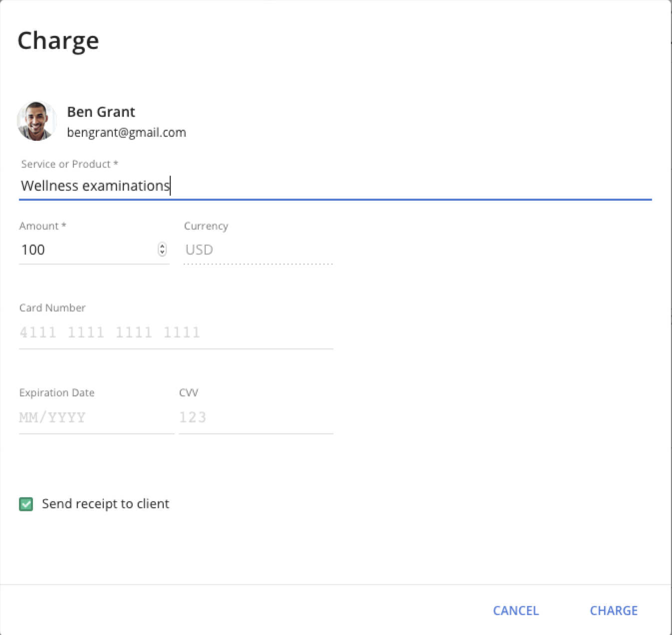Screen dimensions: 672x635
Task: Click the Charge dialog heading
Action: click(58, 41)
